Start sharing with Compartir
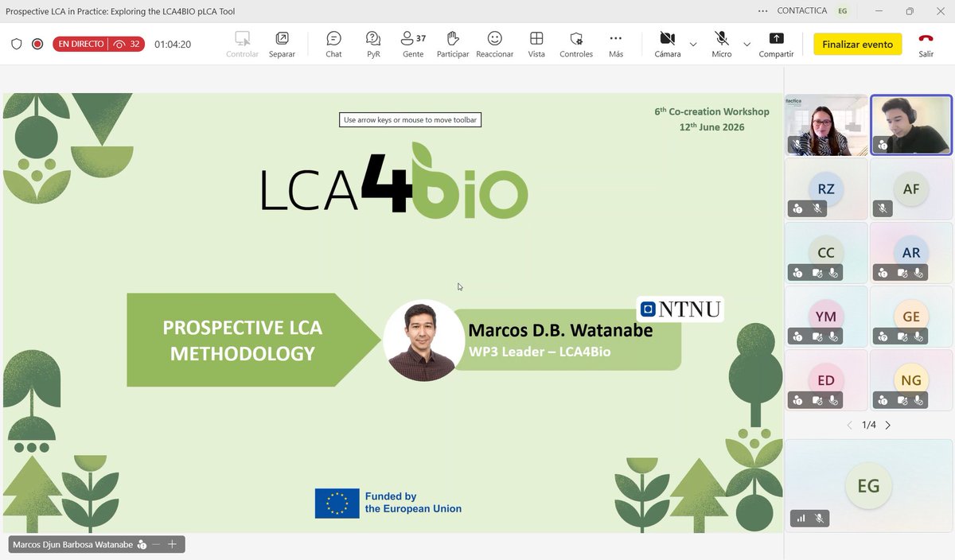 coord(776,45)
